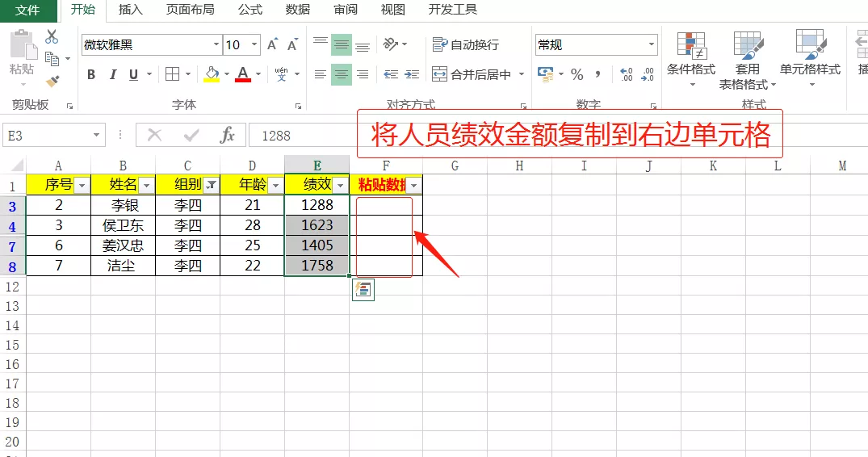
Task: Switch to the 数据 tab
Action: coord(298,10)
